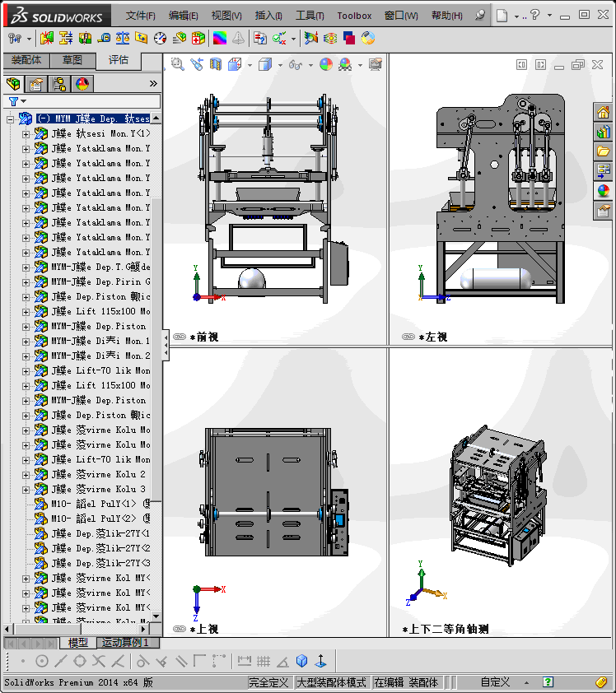616x693 pixels.
Task: Open the Appearances and Scenes task pane
Action: coord(603,191)
